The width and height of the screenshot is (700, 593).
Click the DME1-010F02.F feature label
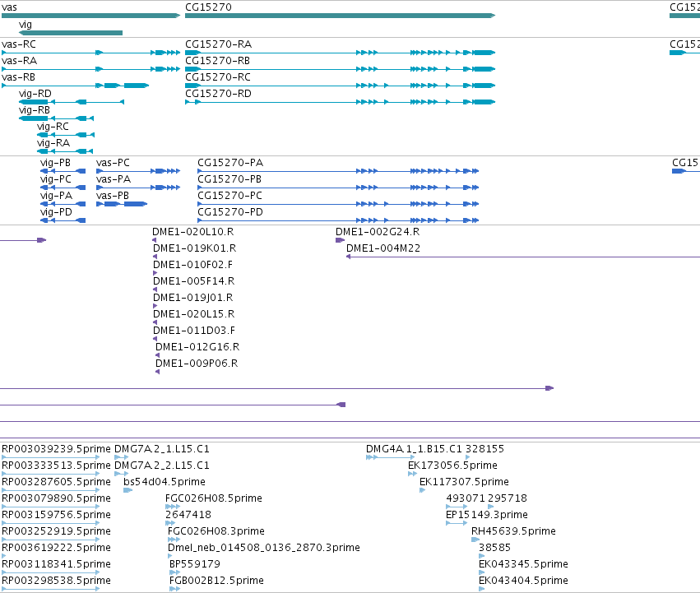pyautogui.click(x=192, y=265)
